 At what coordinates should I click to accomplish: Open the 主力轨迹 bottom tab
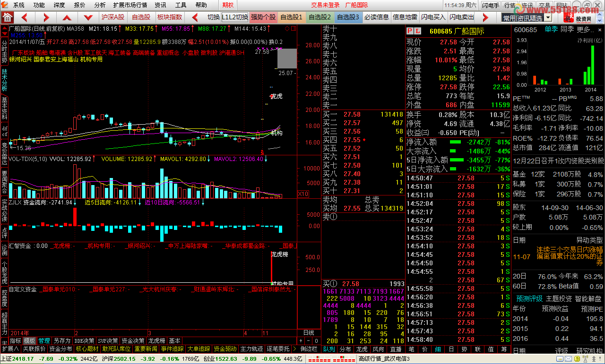[x=251, y=349]
